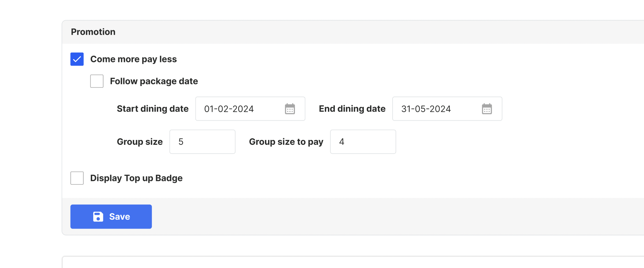The height and width of the screenshot is (268, 644).
Task: Click the Promotion section header
Action: pyautogui.click(x=93, y=32)
